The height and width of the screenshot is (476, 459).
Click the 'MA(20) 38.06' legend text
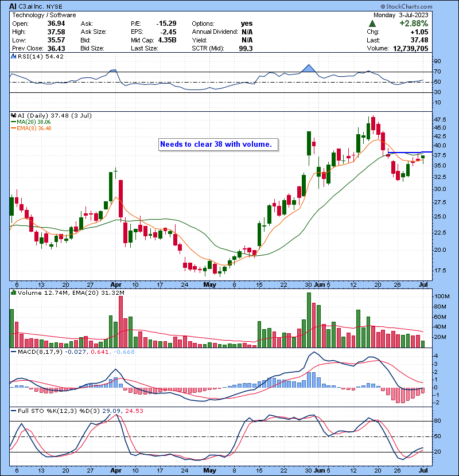click(34, 122)
